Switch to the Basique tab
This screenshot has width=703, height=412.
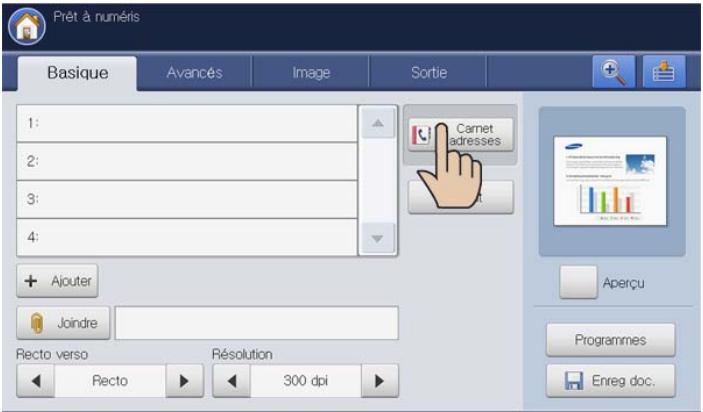pyautogui.click(x=77, y=73)
